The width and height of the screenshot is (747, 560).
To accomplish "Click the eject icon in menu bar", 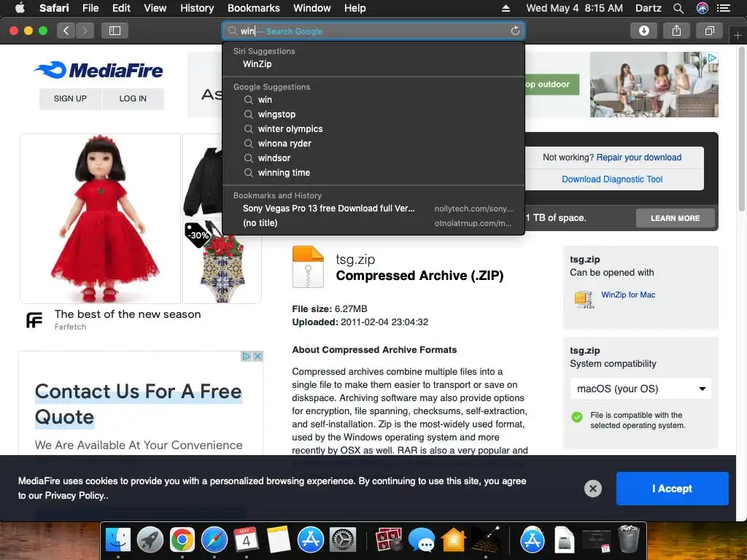I will (506, 8).
